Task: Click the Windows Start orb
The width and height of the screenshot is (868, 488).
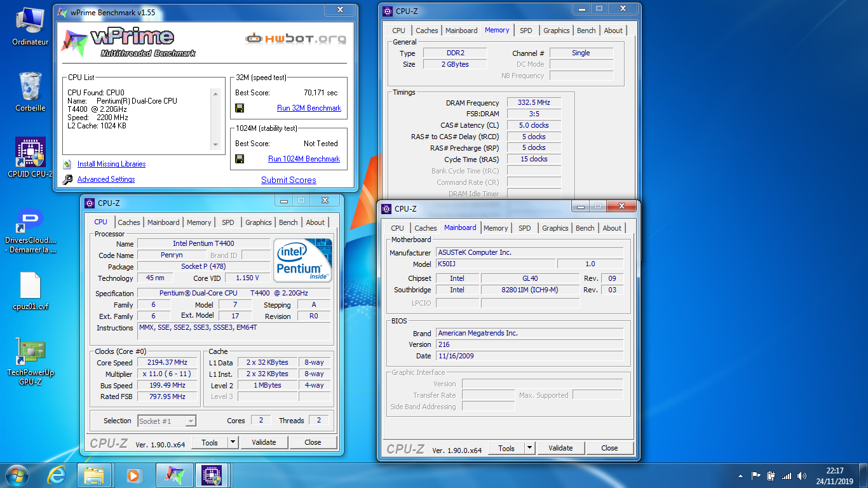Action: pyautogui.click(x=17, y=475)
